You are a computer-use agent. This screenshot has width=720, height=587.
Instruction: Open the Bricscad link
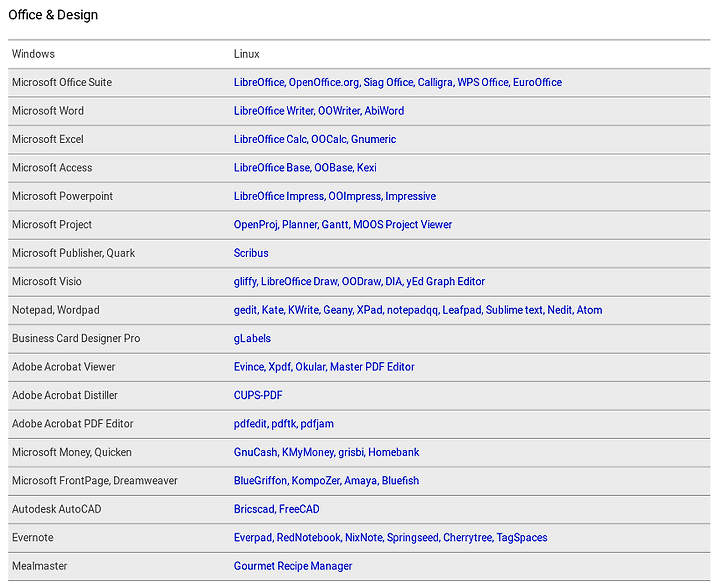click(x=254, y=509)
